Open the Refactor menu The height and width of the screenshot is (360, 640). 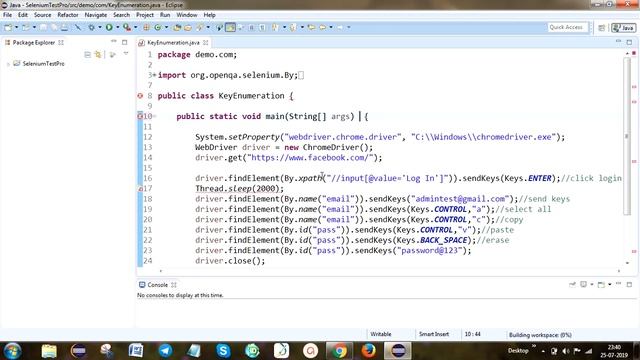point(68,15)
